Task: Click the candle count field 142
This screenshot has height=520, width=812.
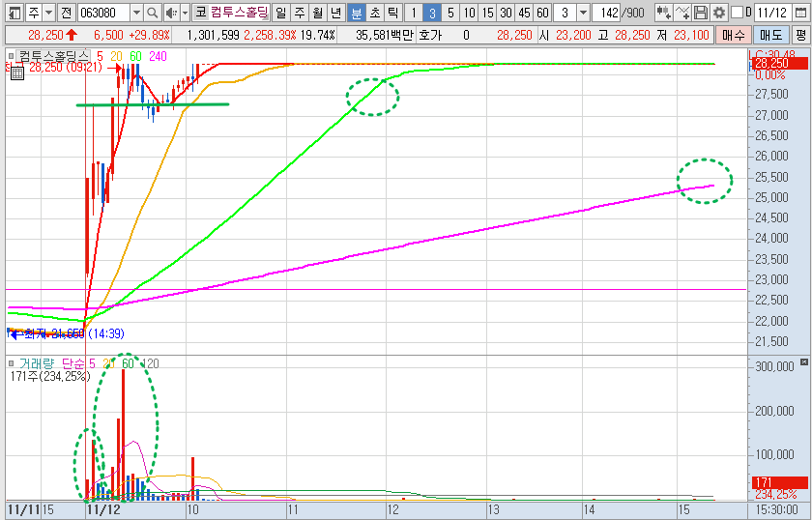Action: click(606, 13)
